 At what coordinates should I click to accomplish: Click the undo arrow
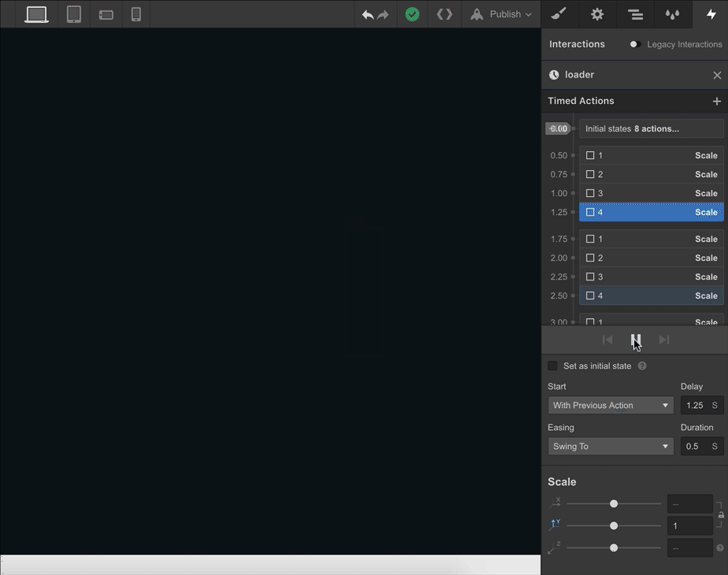coord(368,15)
